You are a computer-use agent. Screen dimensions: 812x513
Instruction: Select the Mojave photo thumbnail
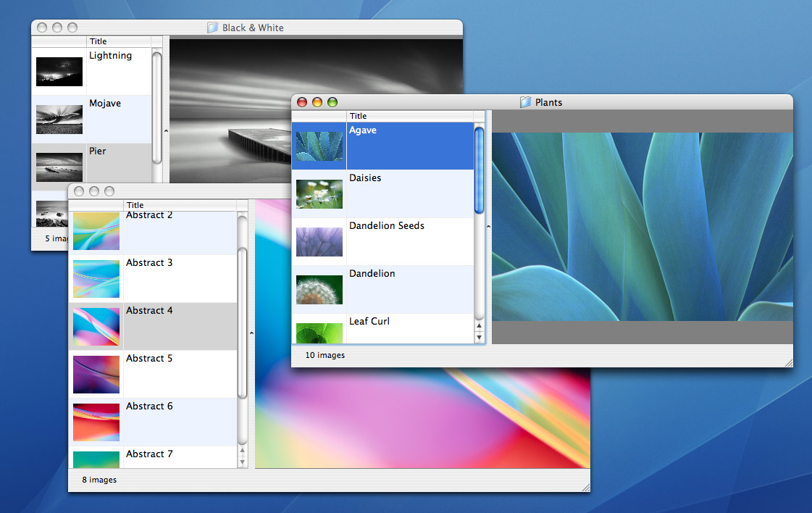coord(59,120)
